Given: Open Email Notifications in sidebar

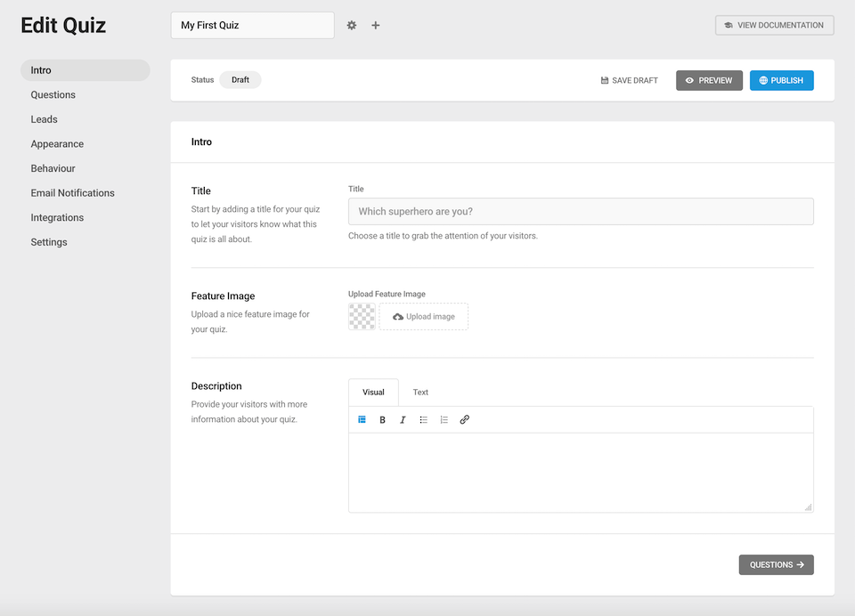Looking at the screenshot, I should coord(72,193).
